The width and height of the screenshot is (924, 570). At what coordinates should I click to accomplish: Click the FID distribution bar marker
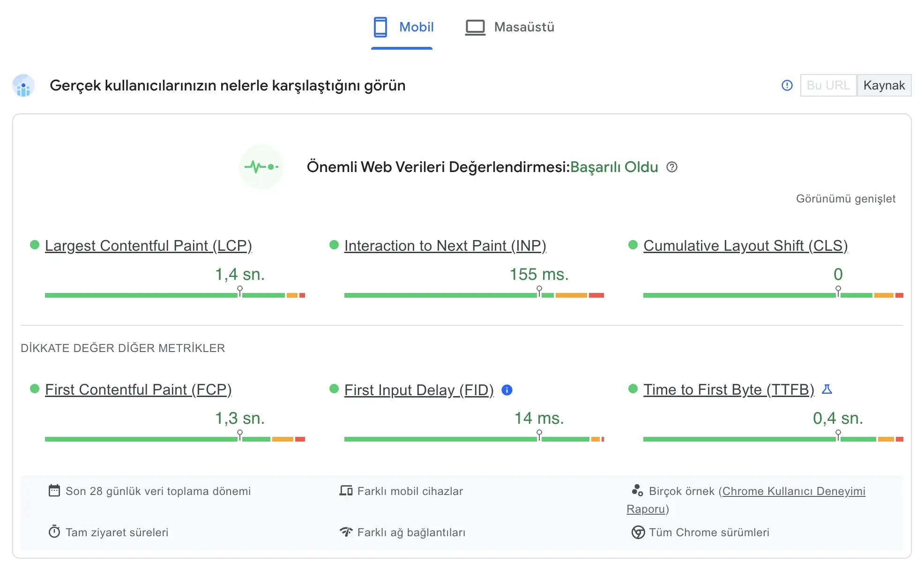pos(539,435)
